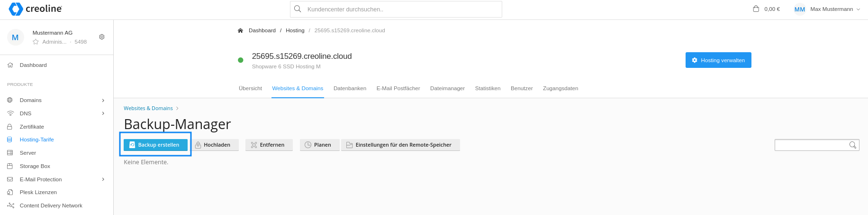Expand E-Mail Protection chevron
868x215 pixels.
[103, 179]
